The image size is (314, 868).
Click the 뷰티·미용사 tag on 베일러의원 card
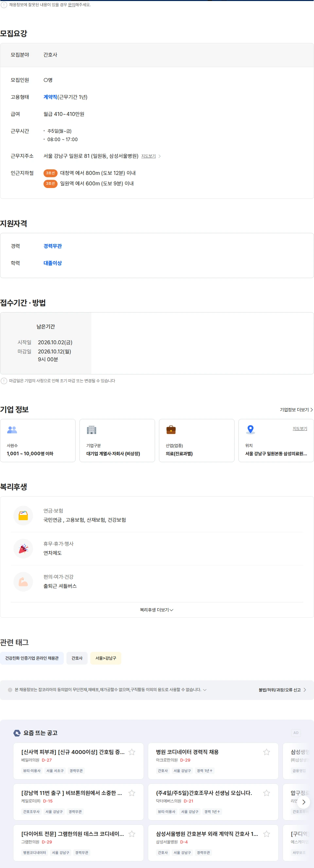click(32, 771)
